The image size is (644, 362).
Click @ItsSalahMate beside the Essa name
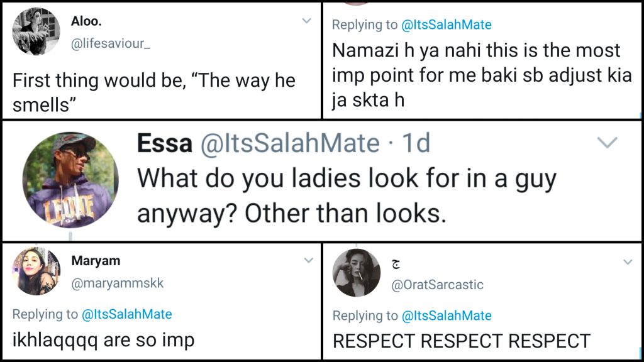pyautogui.click(x=290, y=144)
